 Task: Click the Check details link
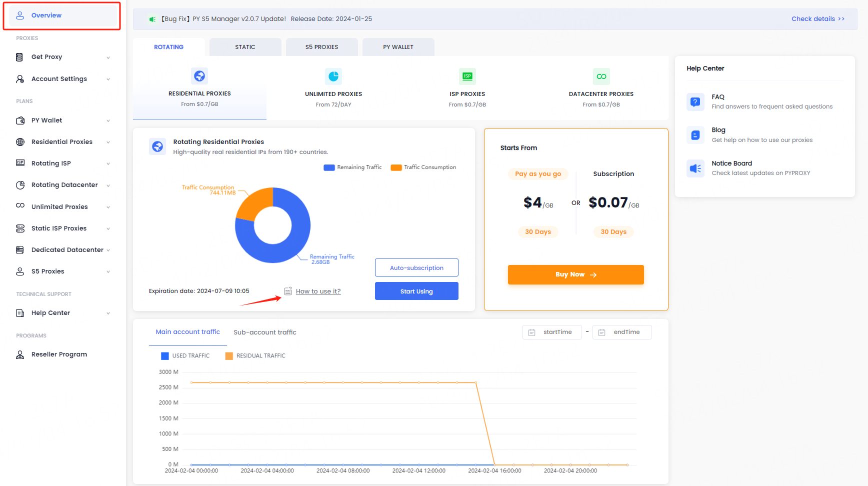[x=818, y=19]
